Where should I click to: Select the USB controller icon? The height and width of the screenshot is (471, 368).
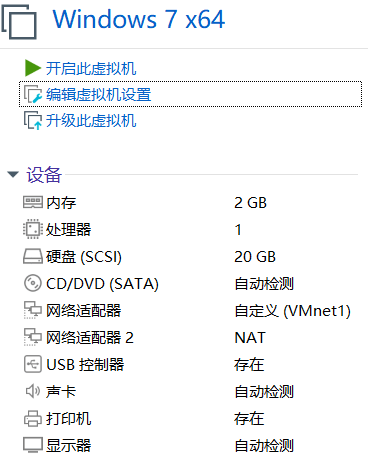point(33,364)
